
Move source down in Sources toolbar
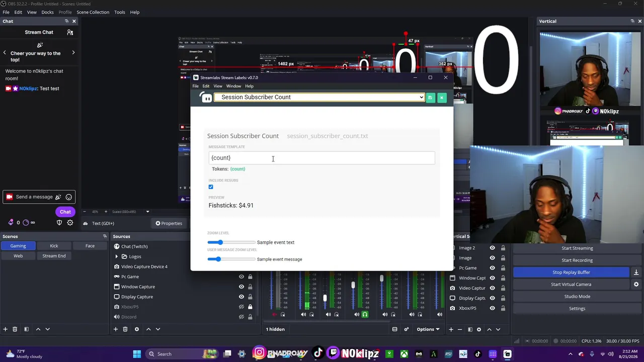[158, 329]
